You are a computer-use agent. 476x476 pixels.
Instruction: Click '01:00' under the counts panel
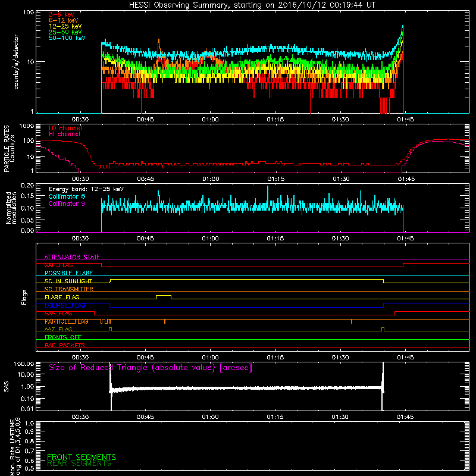[x=210, y=120]
